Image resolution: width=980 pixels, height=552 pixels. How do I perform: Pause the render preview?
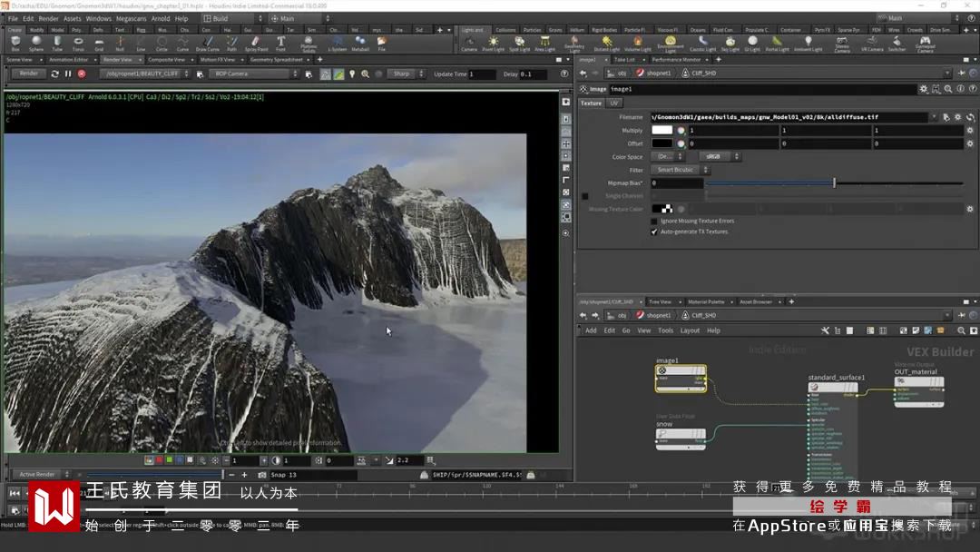(68, 74)
